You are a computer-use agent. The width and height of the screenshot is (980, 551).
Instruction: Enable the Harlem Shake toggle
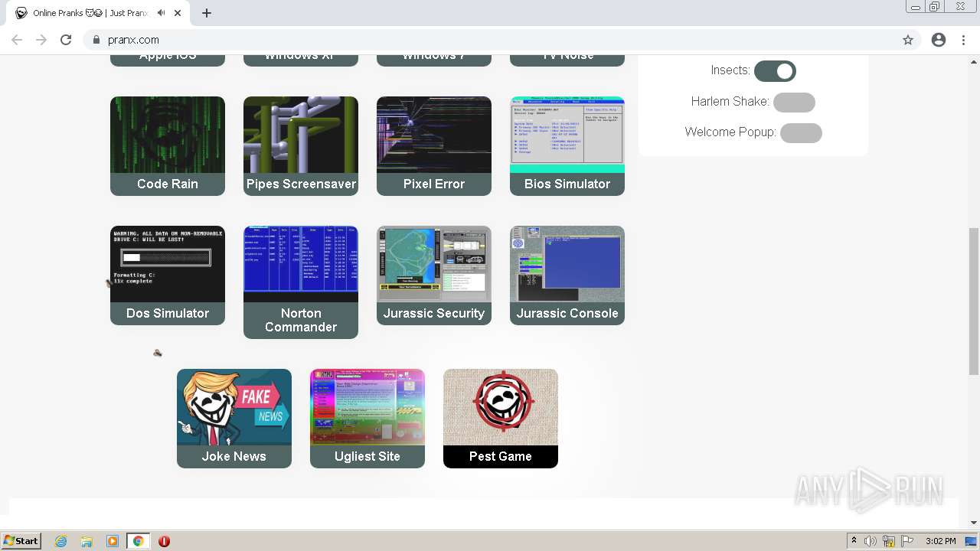[794, 103]
